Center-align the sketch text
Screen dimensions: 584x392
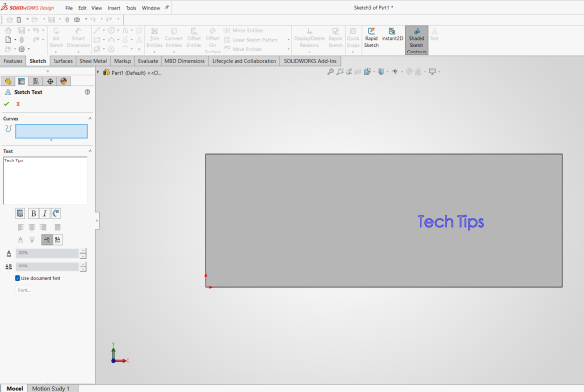coord(32,227)
